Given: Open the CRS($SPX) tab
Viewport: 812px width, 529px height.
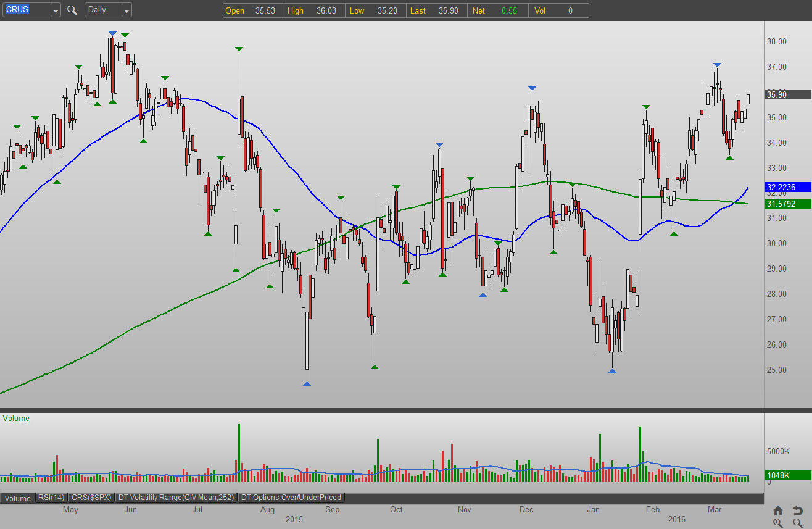Looking at the screenshot, I should pyautogui.click(x=91, y=498).
